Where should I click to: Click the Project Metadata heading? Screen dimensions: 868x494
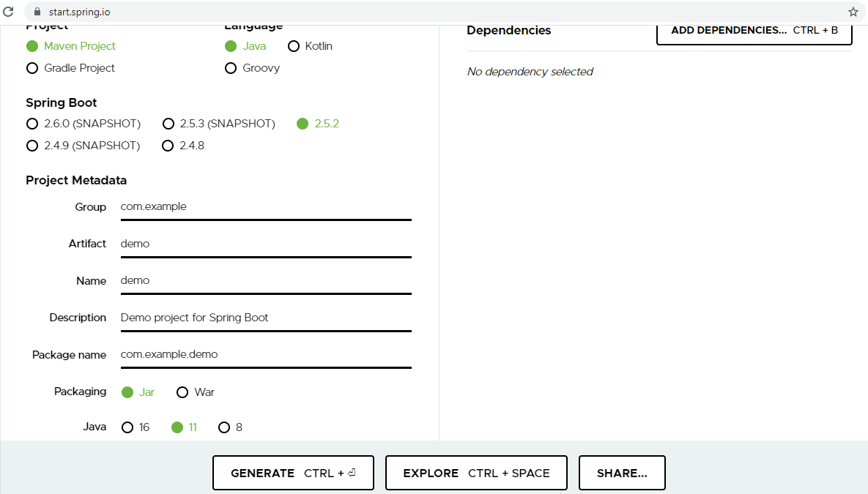tap(76, 180)
